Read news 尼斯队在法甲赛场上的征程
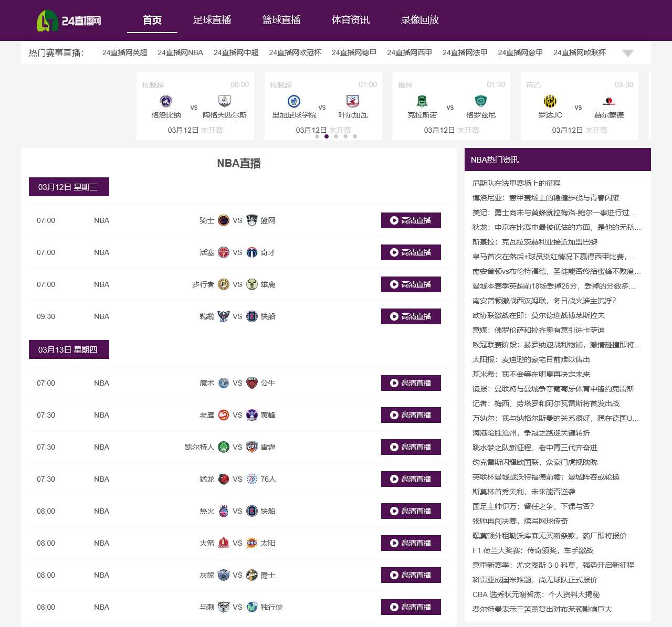 pos(517,183)
